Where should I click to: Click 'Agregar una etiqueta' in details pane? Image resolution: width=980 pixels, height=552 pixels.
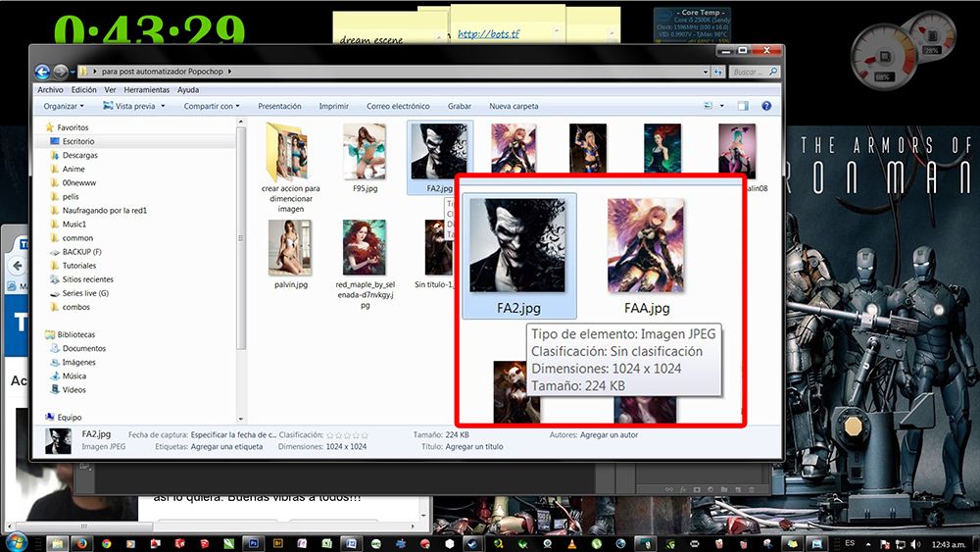[227, 447]
